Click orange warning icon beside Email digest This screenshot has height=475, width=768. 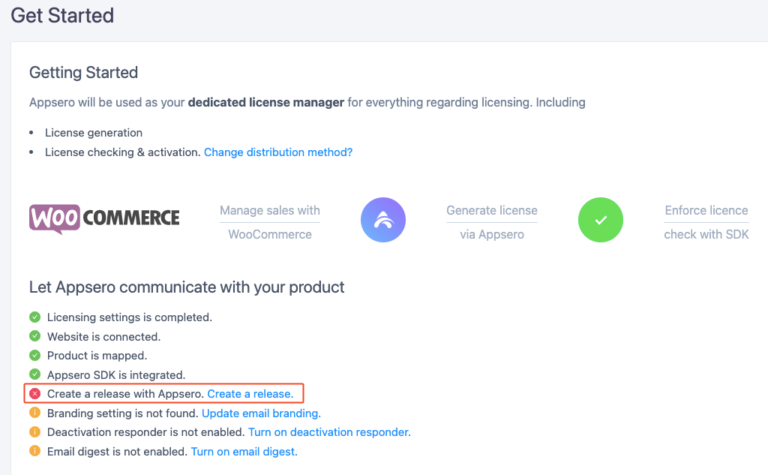coord(35,452)
